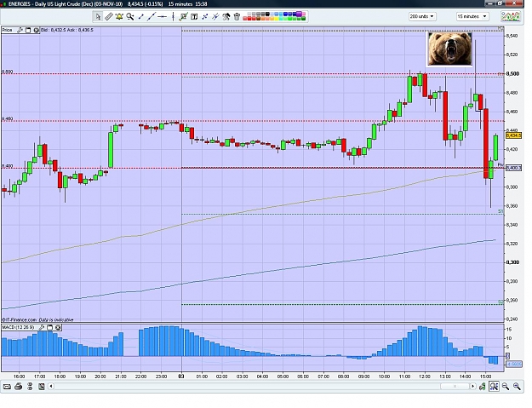The height and width of the screenshot is (408, 532).
Task: Select the text box tool
Action: click(x=194, y=16)
